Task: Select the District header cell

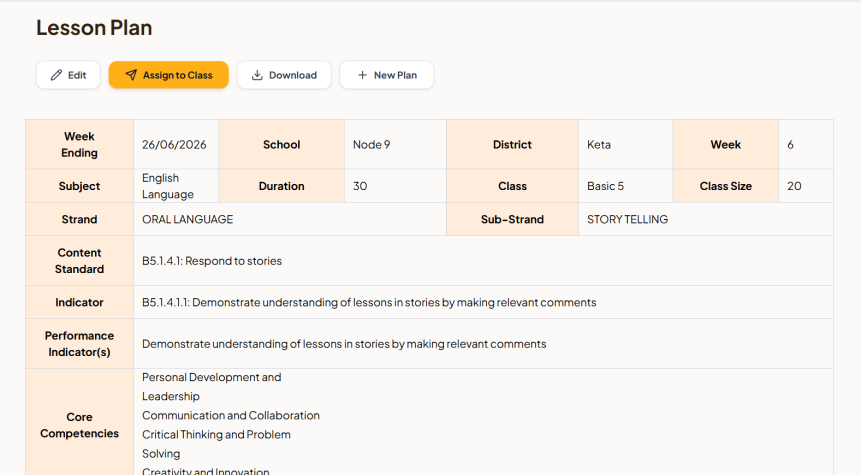Action: coord(512,144)
